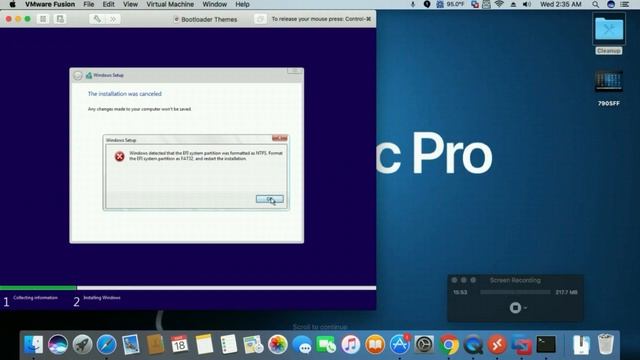Open the recording options dropdown arrow
640x360 pixels.
point(525,308)
